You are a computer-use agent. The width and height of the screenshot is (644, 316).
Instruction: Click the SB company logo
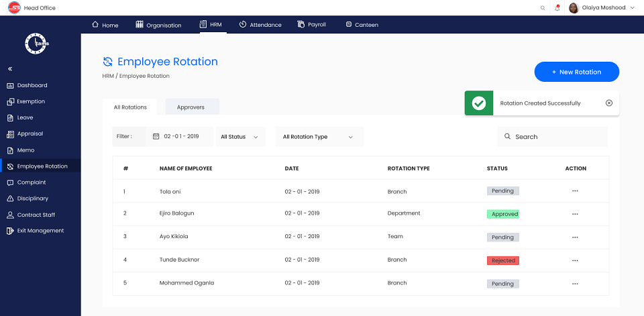[14, 8]
